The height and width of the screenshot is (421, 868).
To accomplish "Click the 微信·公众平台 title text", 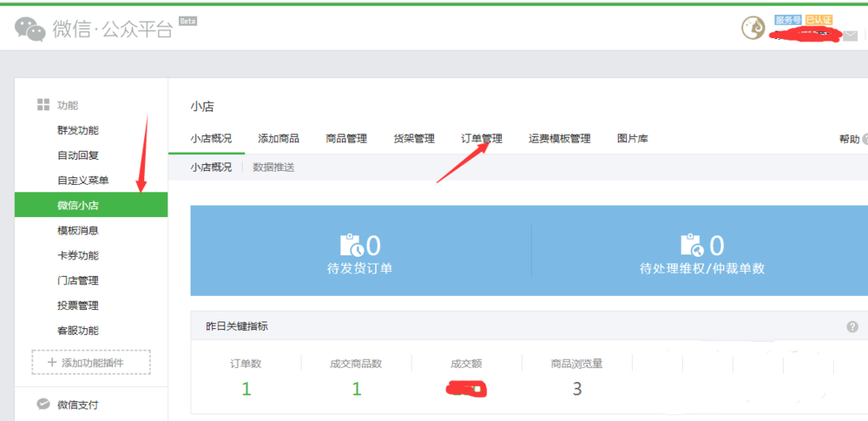I will point(113,29).
